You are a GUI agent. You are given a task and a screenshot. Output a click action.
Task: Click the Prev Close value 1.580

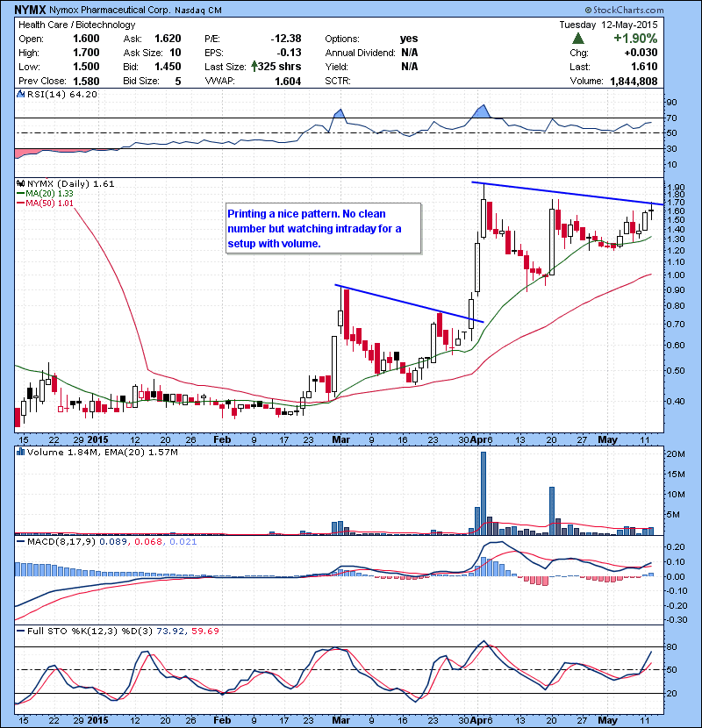pos(86,81)
